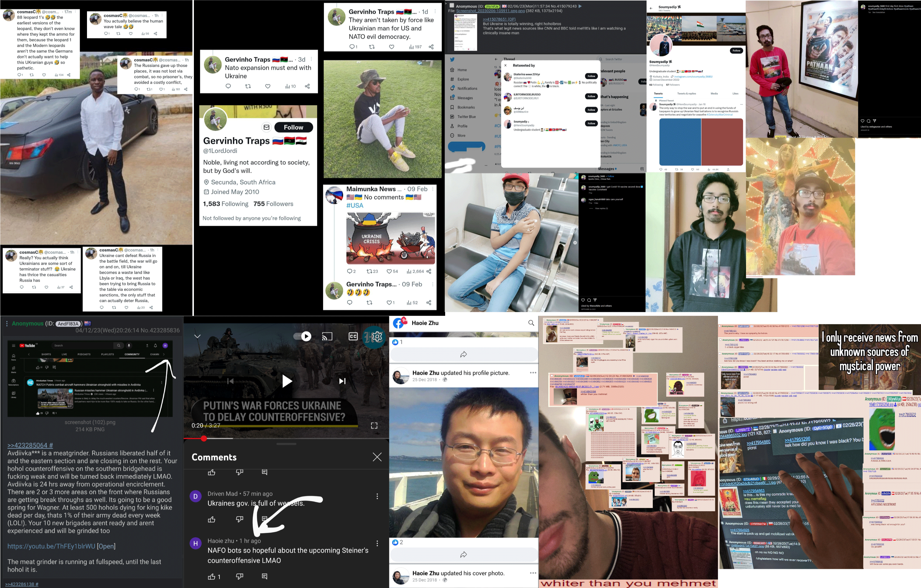Image resolution: width=921 pixels, height=588 pixels.
Task: Enter fullscreen in the YouTube player
Action: [x=374, y=425]
